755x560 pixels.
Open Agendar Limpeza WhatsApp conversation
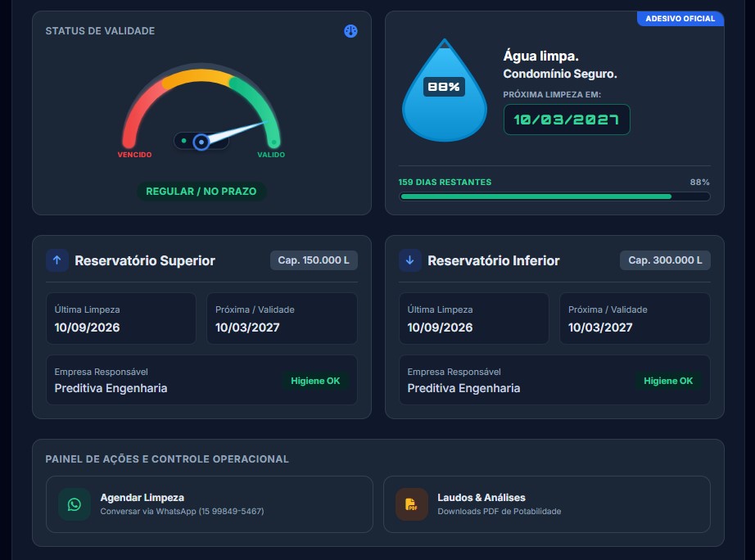pos(210,504)
